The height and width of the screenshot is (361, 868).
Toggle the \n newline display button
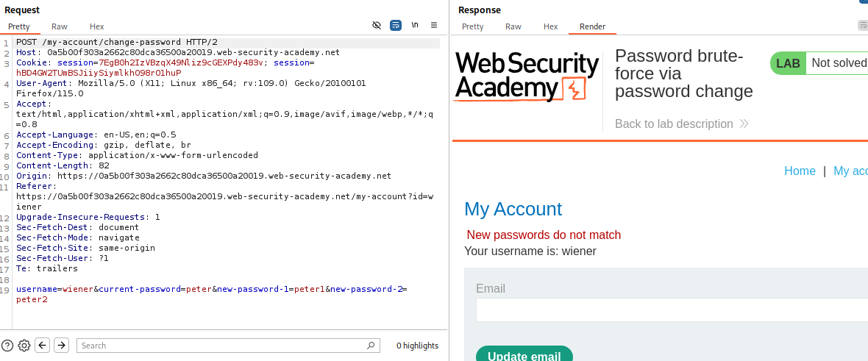point(416,25)
